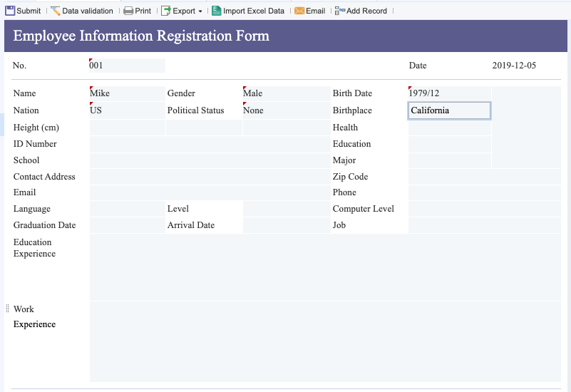The image size is (571, 392).
Task: Click the Employee Information Registration Form title
Action: point(141,36)
